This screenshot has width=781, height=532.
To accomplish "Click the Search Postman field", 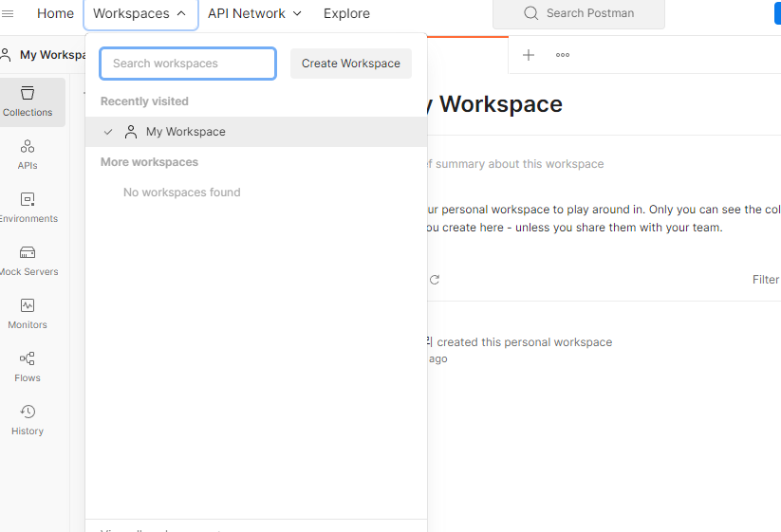I will (578, 13).
